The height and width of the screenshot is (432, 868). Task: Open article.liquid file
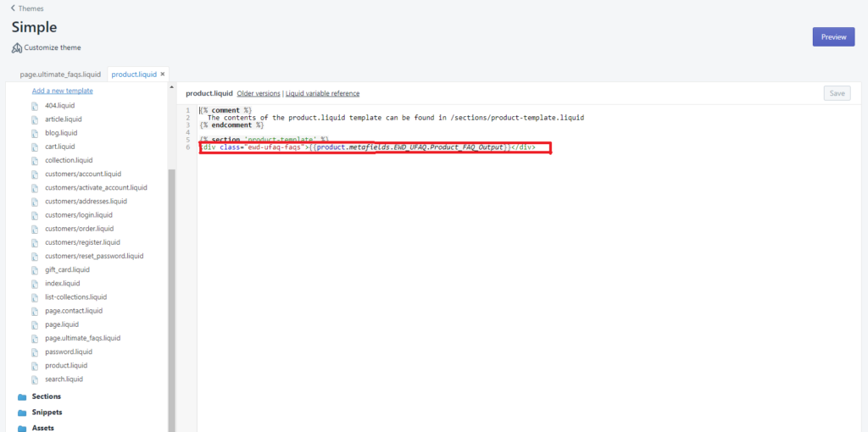click(x=64, y=119)
